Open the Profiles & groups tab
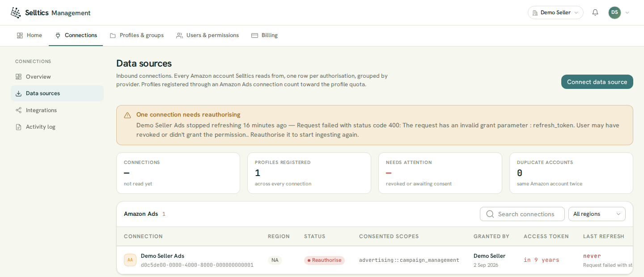The width and height of the screenshot is (644, 277). [137, 35]
